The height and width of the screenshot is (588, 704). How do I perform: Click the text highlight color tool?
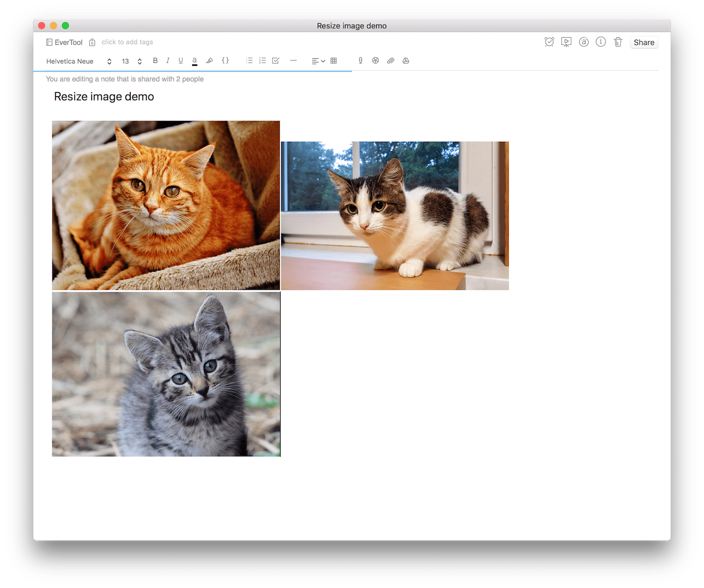pyautogui.click(x=210, y=60)
